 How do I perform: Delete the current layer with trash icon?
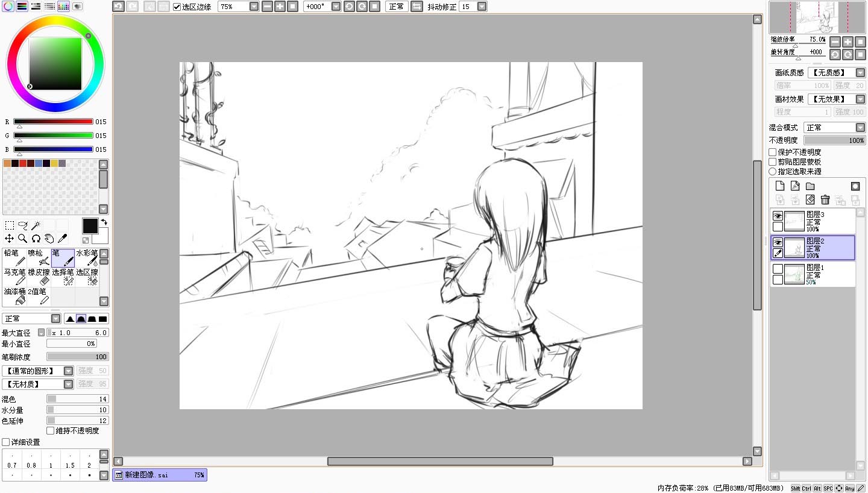click(825, 199)
